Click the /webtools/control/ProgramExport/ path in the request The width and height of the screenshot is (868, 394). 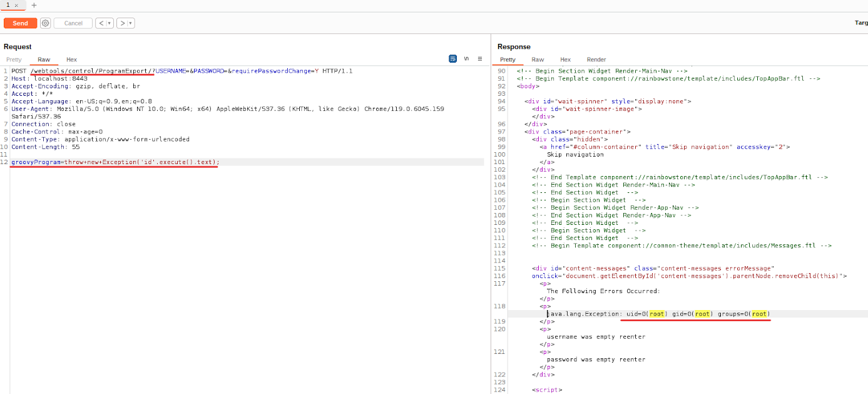91,71
